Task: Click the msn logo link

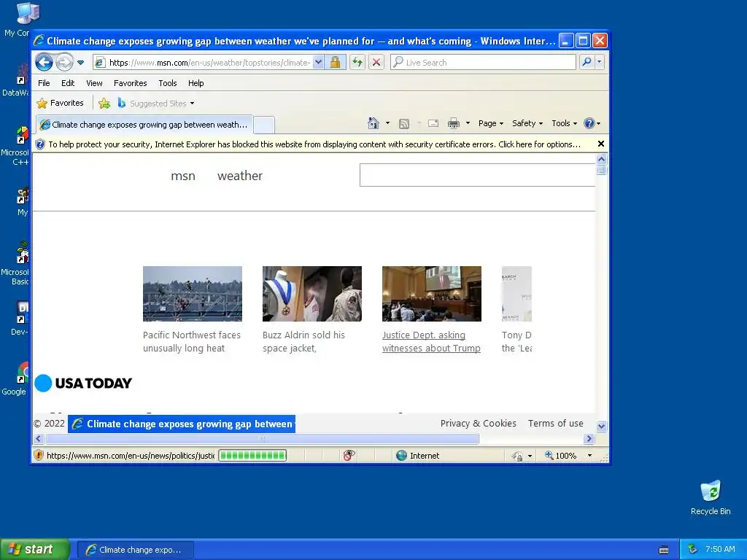Action: [x=183, y=176]
